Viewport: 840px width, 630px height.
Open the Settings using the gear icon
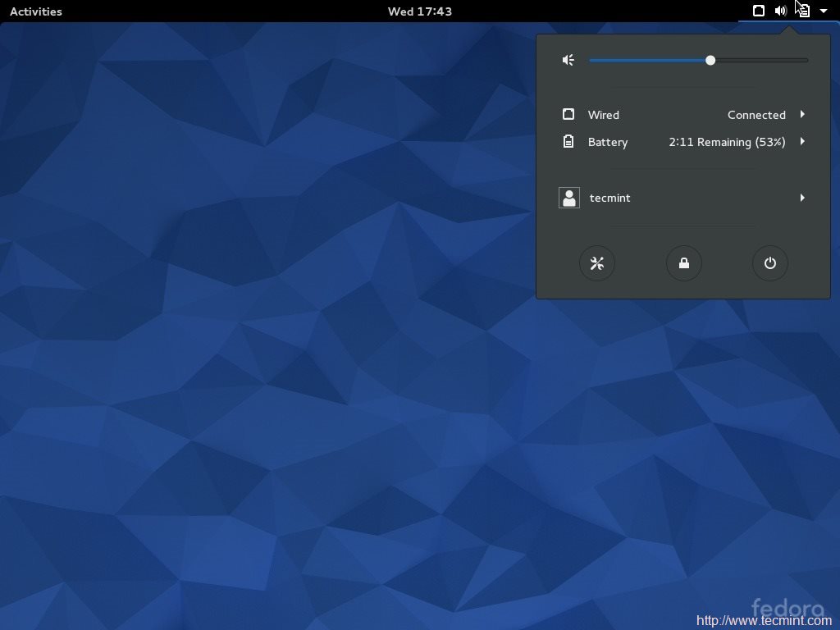tap(597, 263)
